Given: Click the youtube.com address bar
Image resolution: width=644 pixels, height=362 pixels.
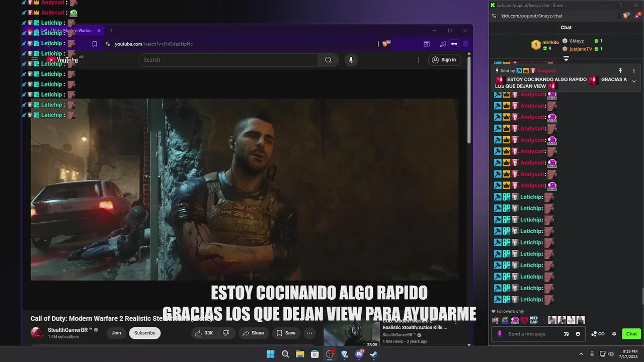Looking at the screenshot, I should 242,44.
